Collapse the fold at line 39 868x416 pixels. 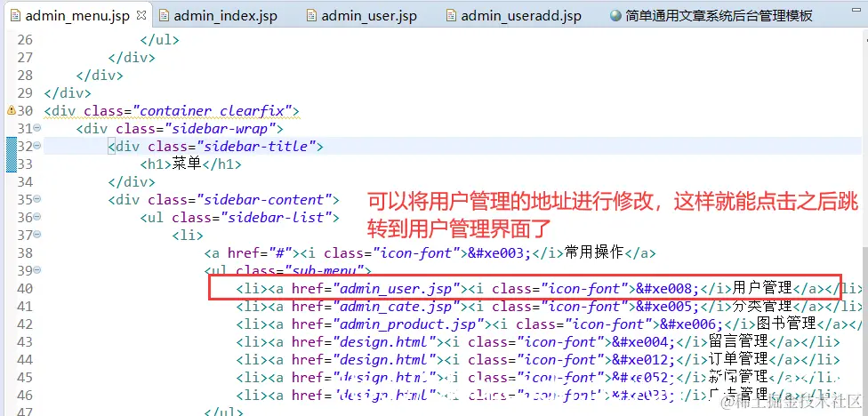click(x=37, y=269)
